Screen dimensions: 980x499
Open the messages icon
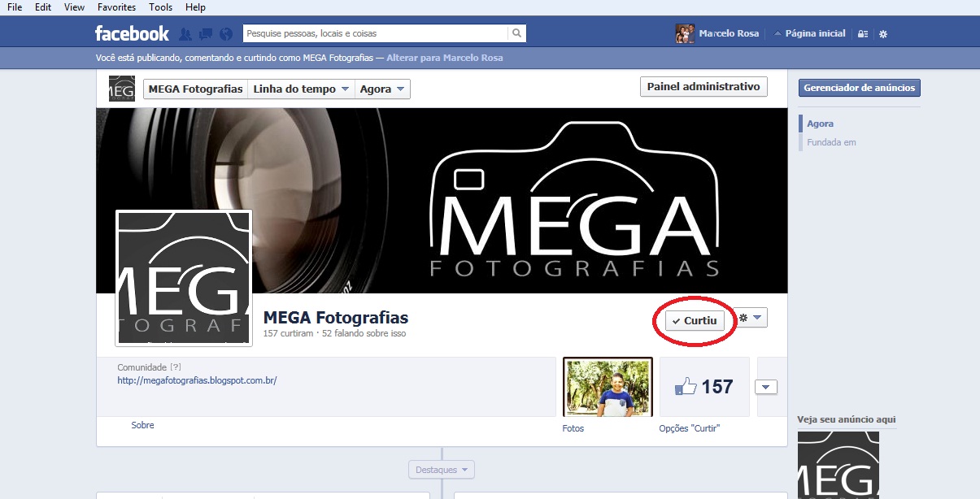(206, 34)
